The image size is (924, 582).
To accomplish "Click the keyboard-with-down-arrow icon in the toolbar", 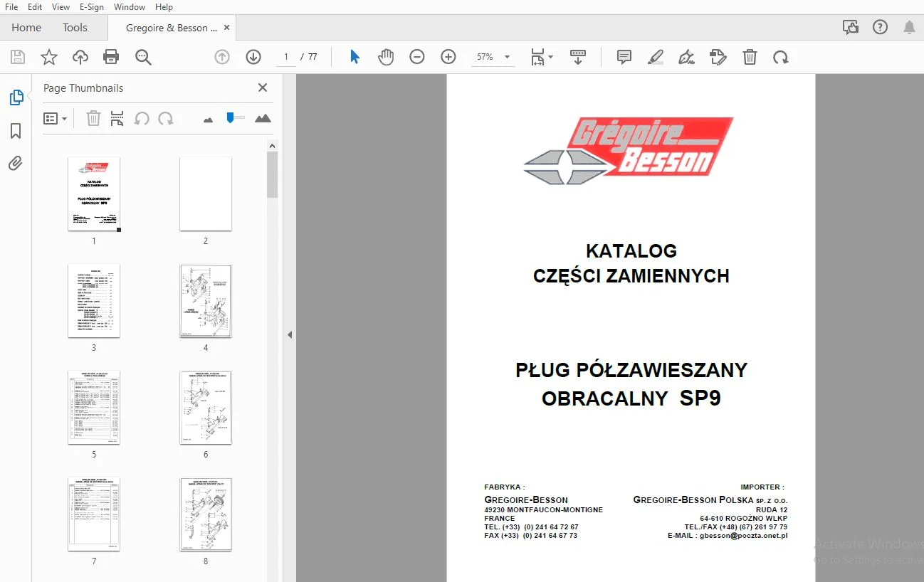I will (577, 57).
